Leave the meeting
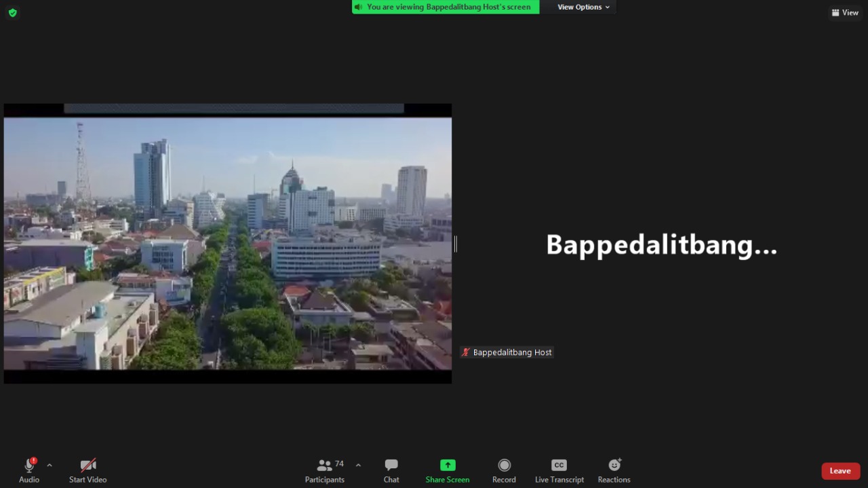The width and height of the screenshot is (868, 488). [841, 471]
